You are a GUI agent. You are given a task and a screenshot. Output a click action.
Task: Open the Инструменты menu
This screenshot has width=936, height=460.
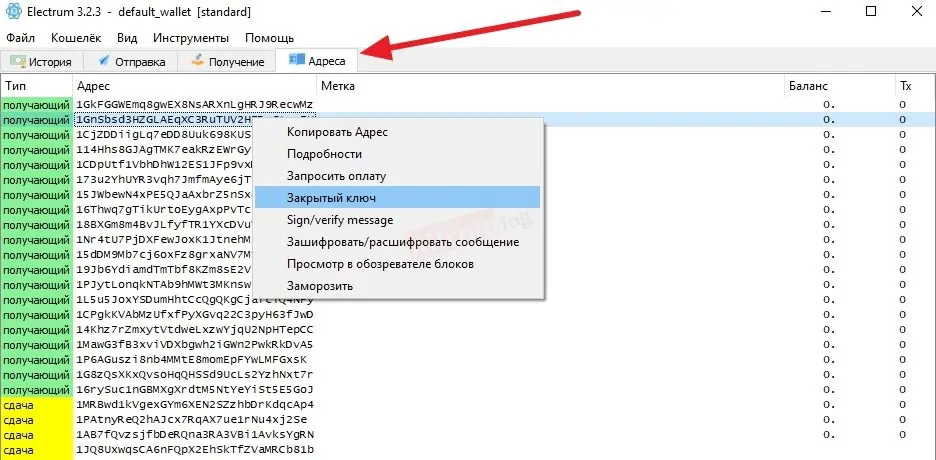pos(190,38)
